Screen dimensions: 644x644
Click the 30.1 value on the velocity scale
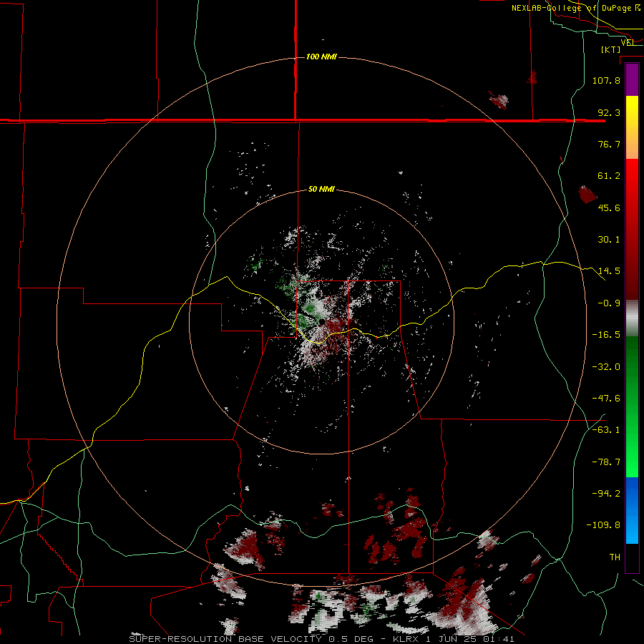(x=609, y=240)
